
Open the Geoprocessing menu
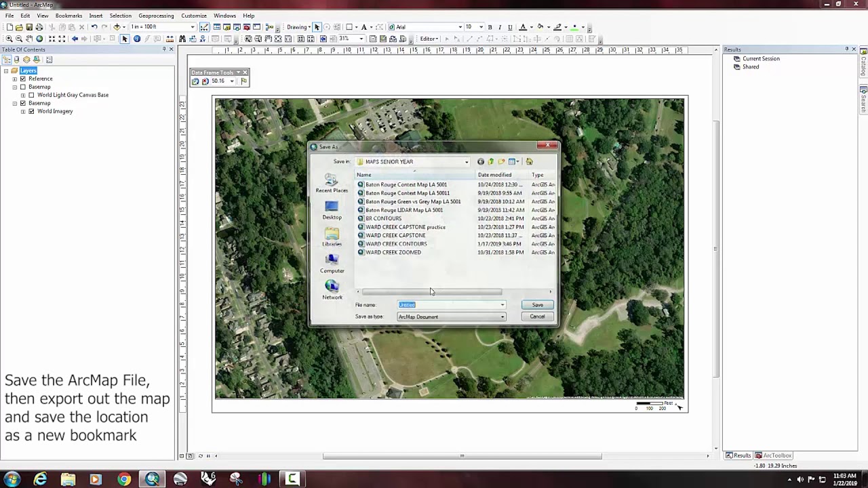coord(156,16)
